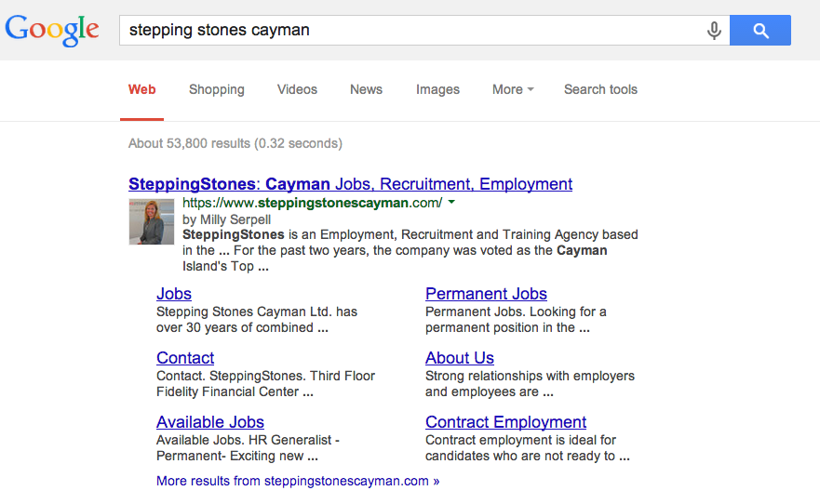Screen dimensions: 820x504
Task: Click the Milly Serpell author photo thumbnail
Action: (x=152, y=221)
